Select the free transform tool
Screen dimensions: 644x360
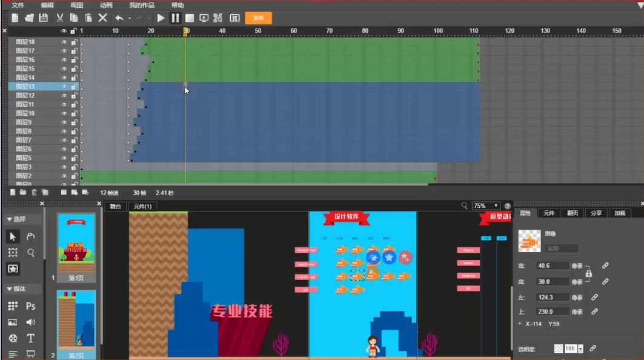[x=13, y=253]
